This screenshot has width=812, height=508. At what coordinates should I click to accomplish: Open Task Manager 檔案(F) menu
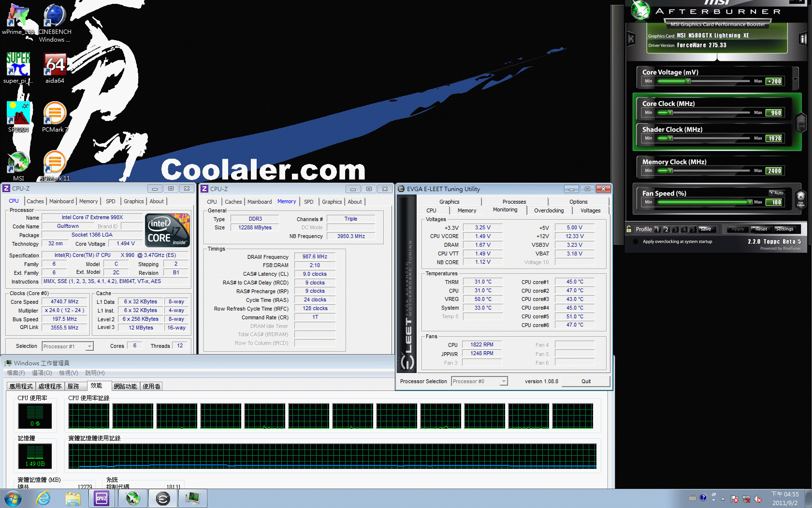16,373
